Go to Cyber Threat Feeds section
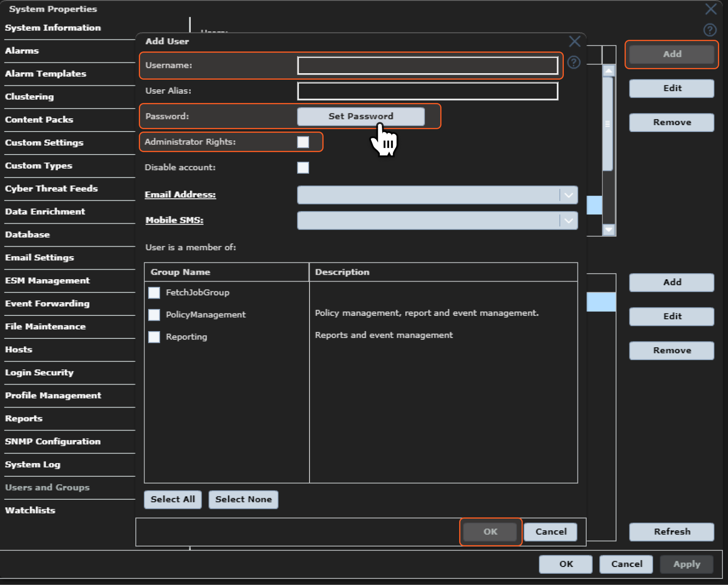Viewport: 728px width, 585px height. 52,189
